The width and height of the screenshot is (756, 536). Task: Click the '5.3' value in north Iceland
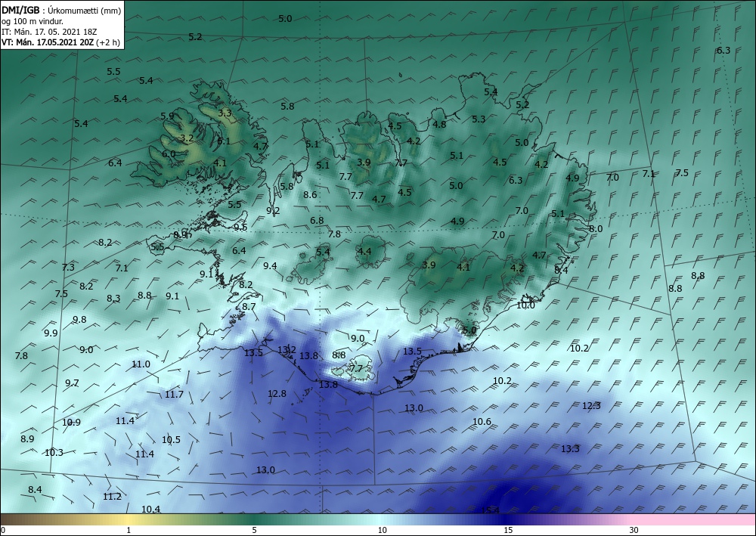(x=479, y=119)
